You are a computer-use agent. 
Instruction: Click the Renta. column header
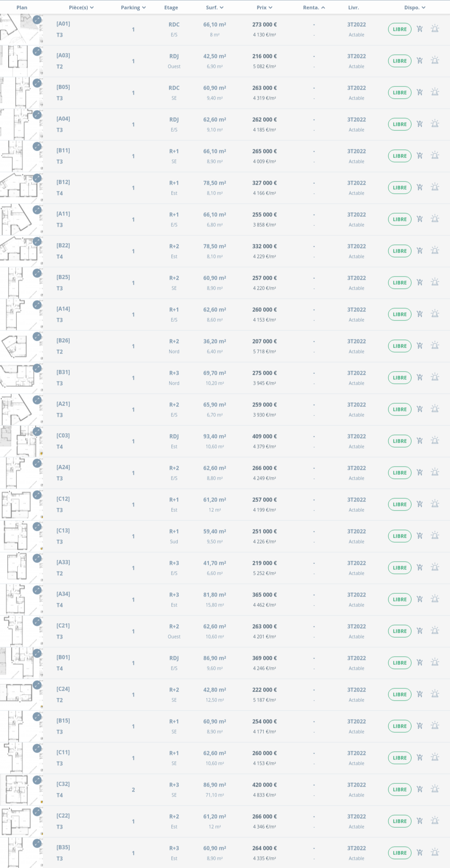[x=314, y=8]
